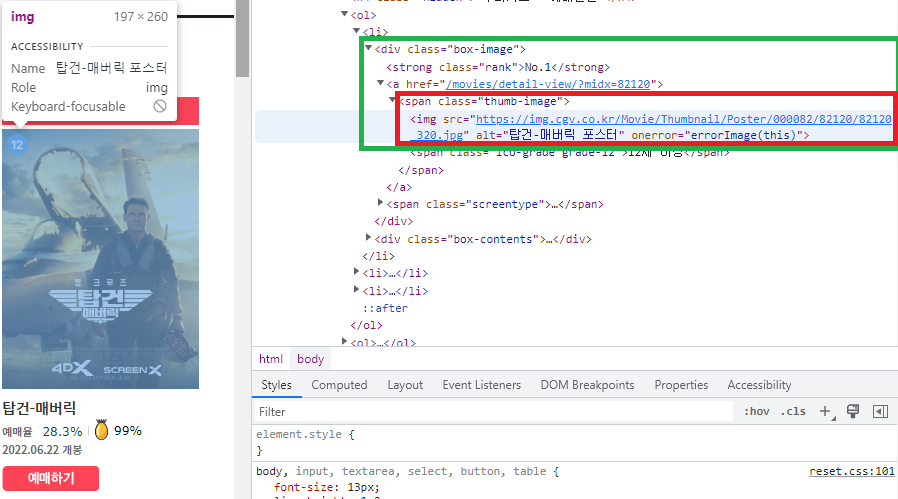898x499 pixels.
Task: Click the webpage vertical scrollbar thumb
Action: (x=242, y=38)
